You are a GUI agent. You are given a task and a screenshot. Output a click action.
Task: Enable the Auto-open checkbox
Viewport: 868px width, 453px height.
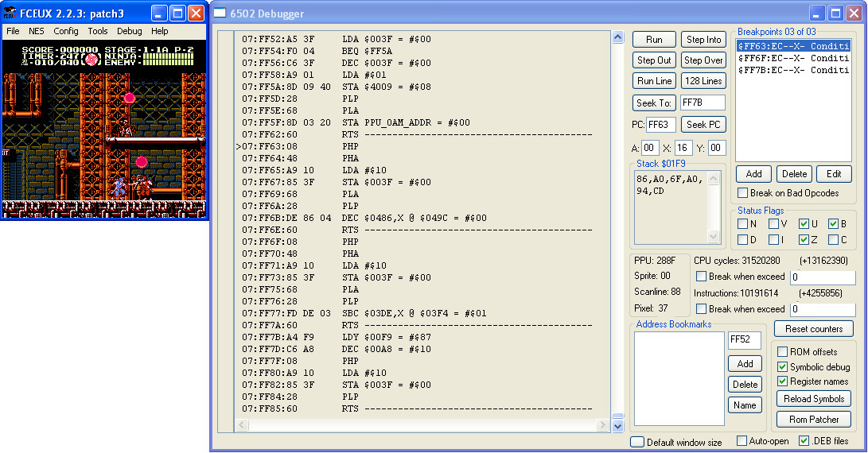pyautogui.click(x=741, y=441)
